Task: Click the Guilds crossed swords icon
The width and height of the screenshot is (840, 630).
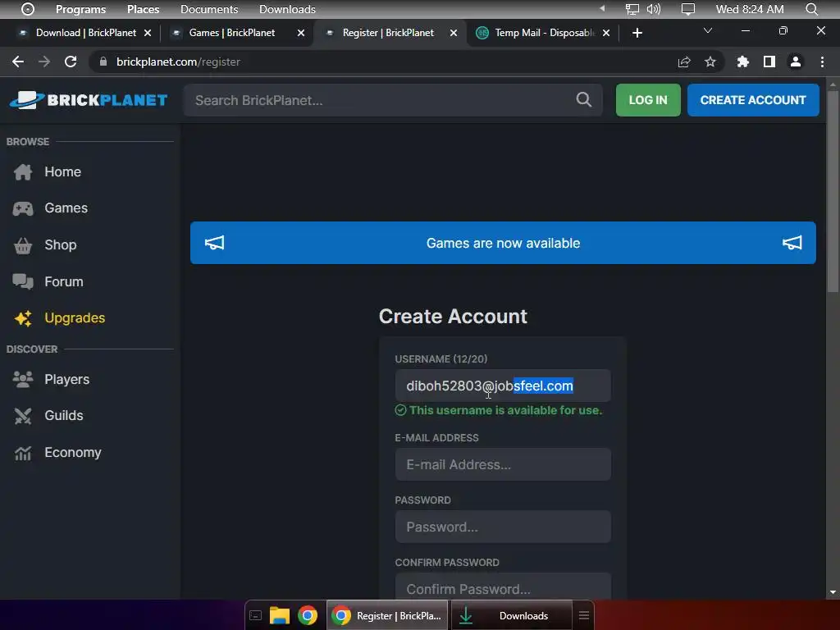Action: click(22, 416)
